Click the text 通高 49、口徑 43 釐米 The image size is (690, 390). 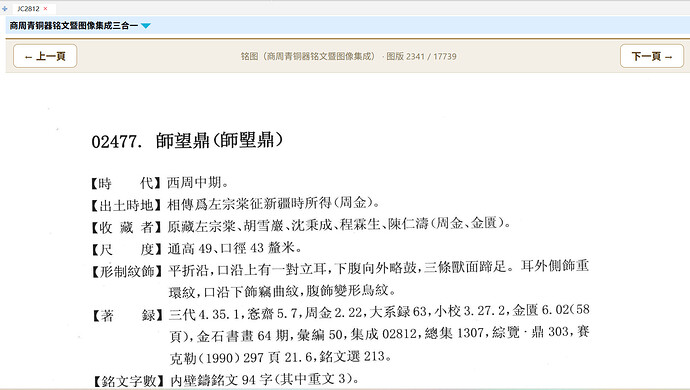coord(231,248)
